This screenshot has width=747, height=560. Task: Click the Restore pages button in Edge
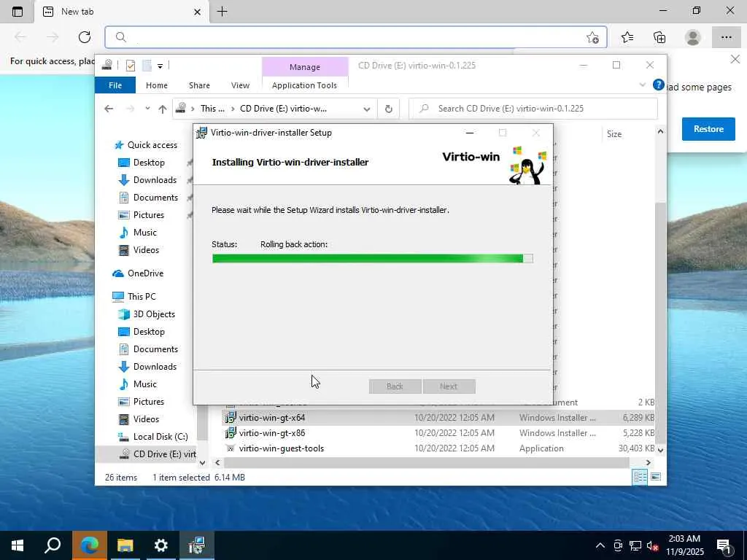708,129
